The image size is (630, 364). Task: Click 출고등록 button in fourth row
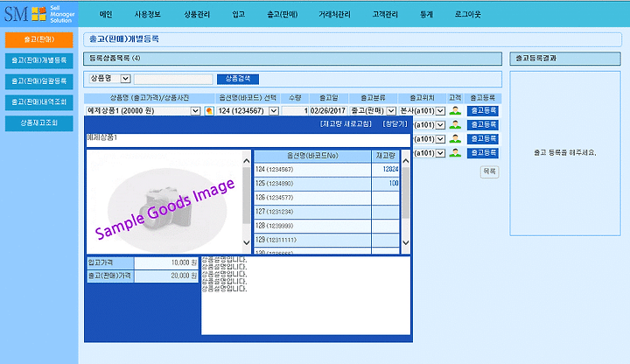(x=482, y=153)
